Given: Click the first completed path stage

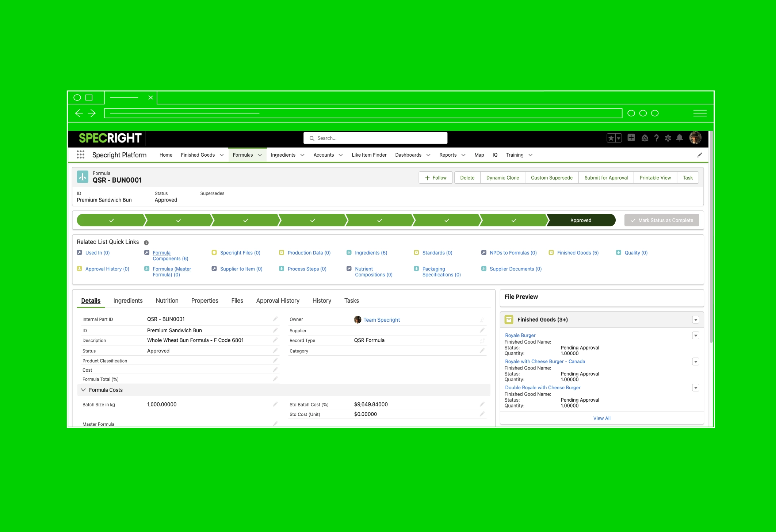Looking at the screenshot, I should 111,220.
